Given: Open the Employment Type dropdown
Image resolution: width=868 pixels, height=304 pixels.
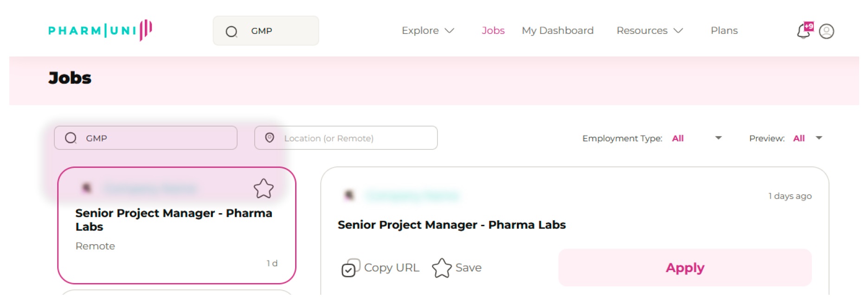Looking at the screenshot, I should (697, 138).
